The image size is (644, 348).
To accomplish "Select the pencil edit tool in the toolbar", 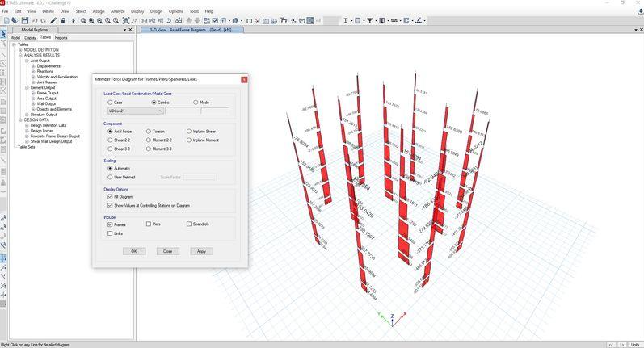I will coord(53,20).
